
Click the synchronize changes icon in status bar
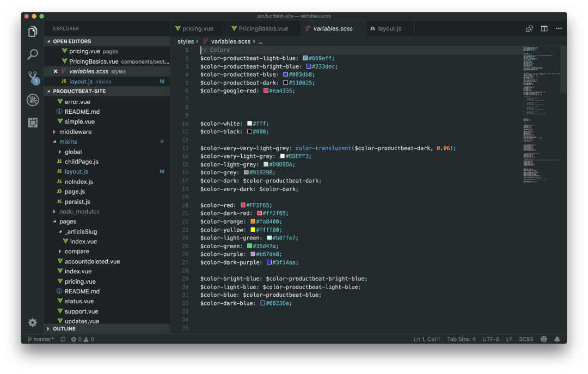pyautogui.click(x=63, y=339)
